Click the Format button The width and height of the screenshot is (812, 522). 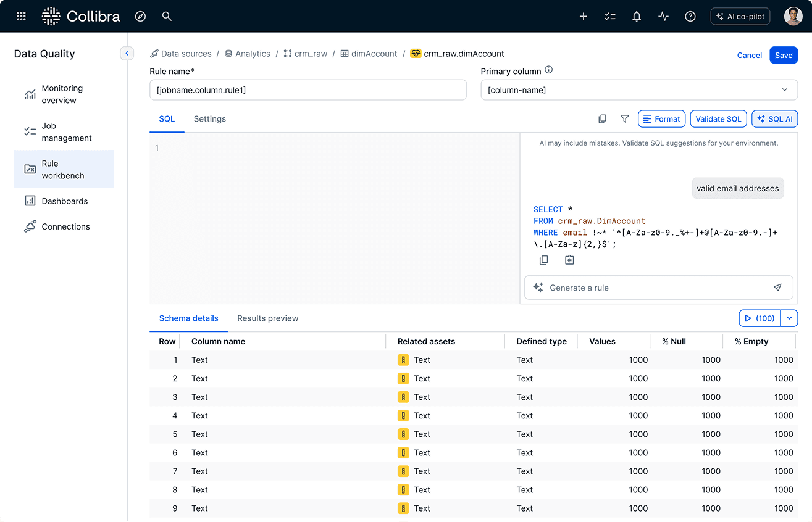click(661, 119)
